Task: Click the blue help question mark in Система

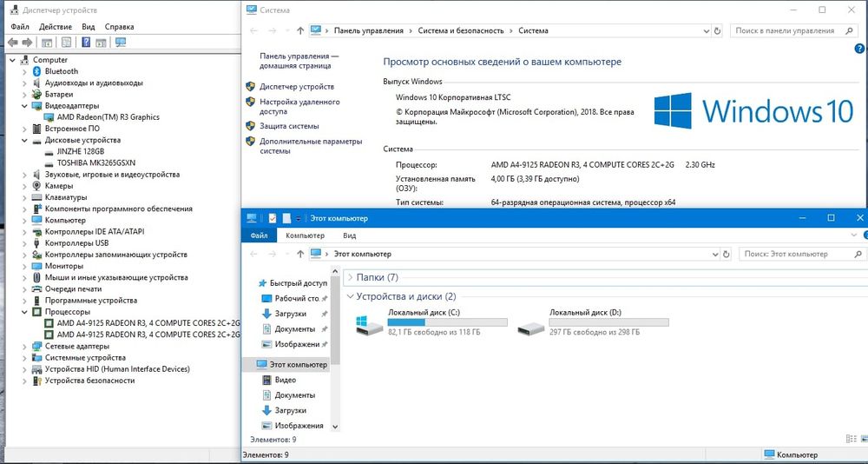Action: (x=859, y=49)
